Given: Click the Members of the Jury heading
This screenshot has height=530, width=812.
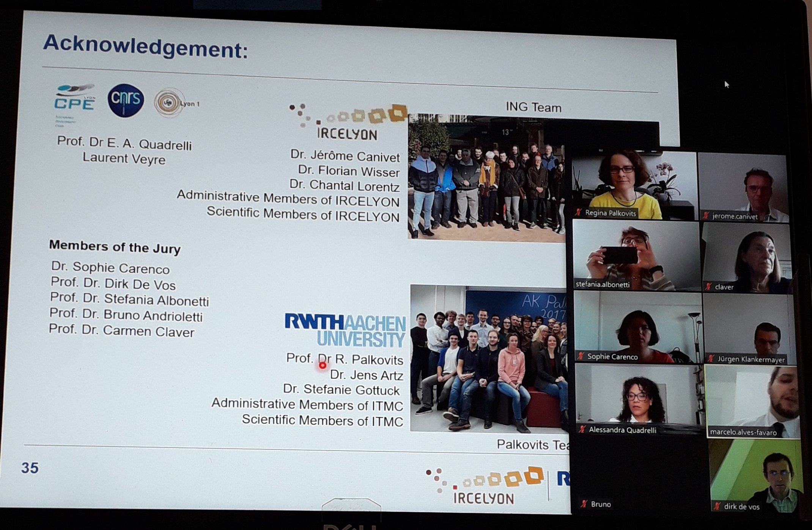Looking at the screenshot, I should coord(115,247).
